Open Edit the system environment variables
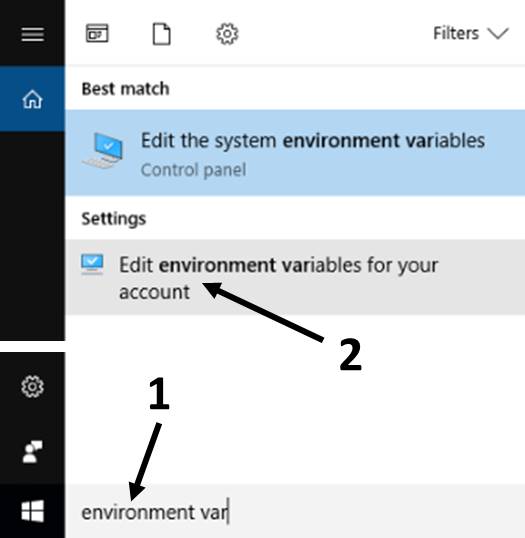525x538 pixels. pos(295,153)
